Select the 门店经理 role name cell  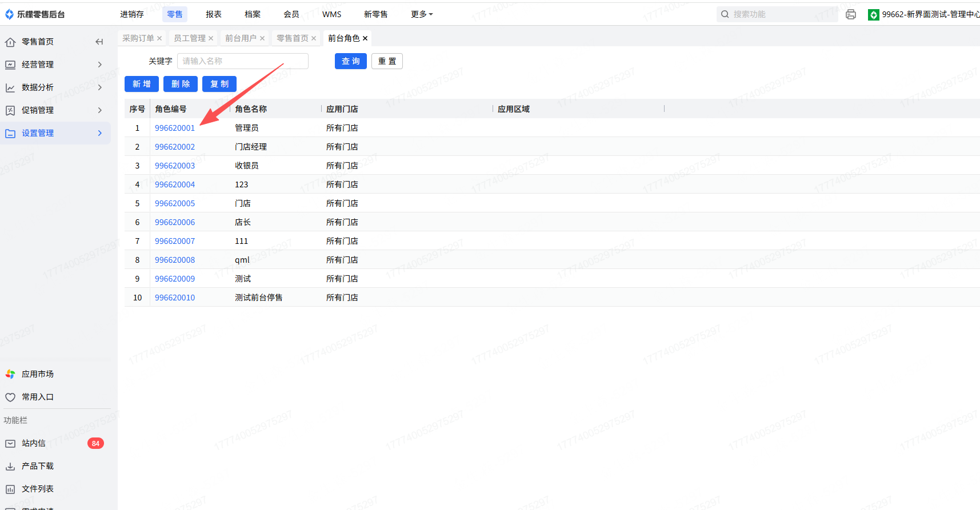click(x=251, y=147)
